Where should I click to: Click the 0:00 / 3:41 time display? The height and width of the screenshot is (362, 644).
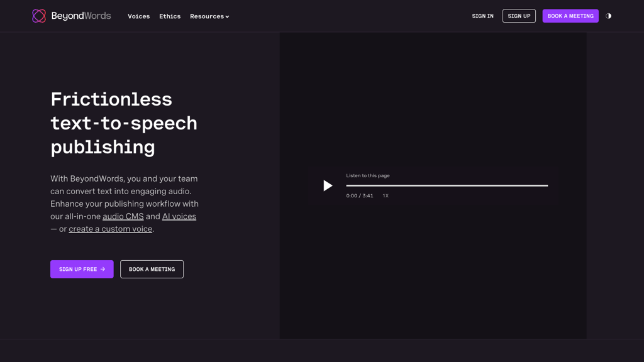[358, 195]
